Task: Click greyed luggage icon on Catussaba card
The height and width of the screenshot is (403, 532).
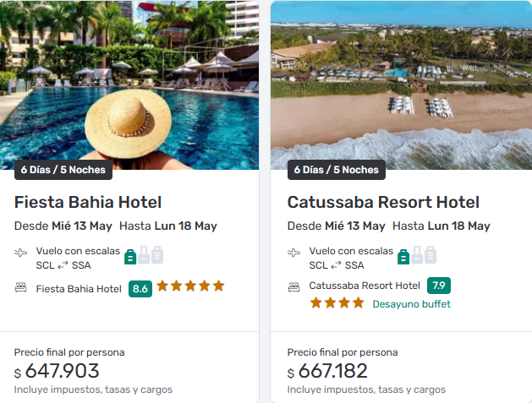Action: (x=424, y=255)
